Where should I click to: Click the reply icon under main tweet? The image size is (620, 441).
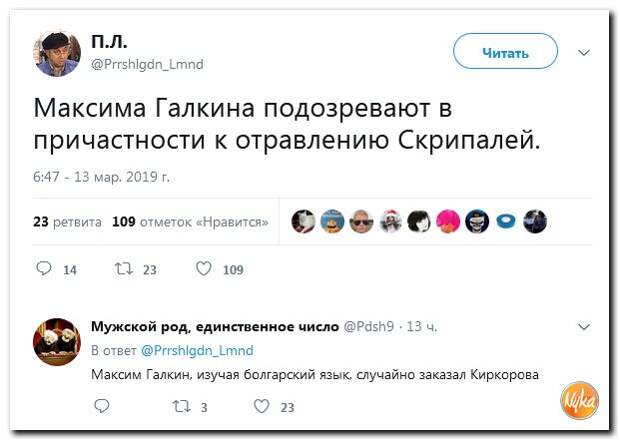[43, 269]
